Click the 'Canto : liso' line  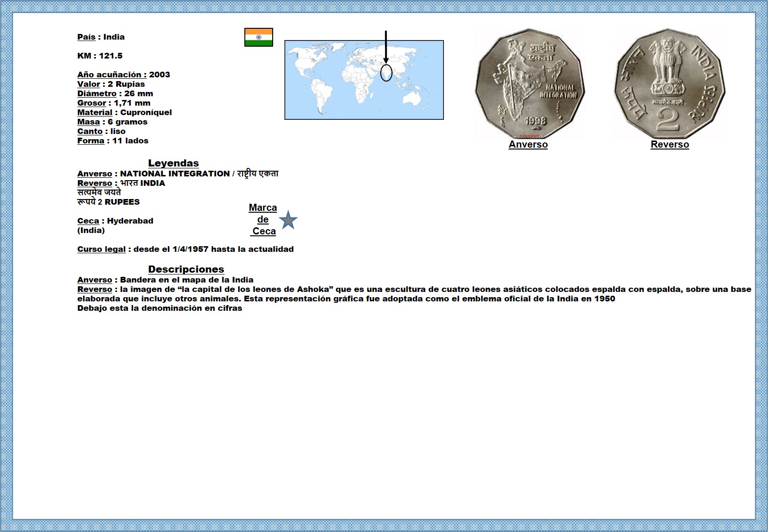click(101, 131)
